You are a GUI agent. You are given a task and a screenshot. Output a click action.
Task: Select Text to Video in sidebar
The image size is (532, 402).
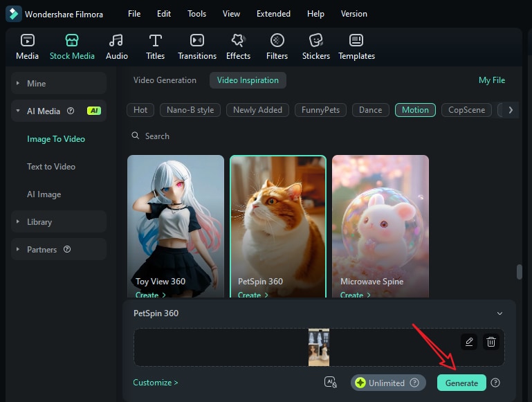pyautogui.click(x=51, y=167)
